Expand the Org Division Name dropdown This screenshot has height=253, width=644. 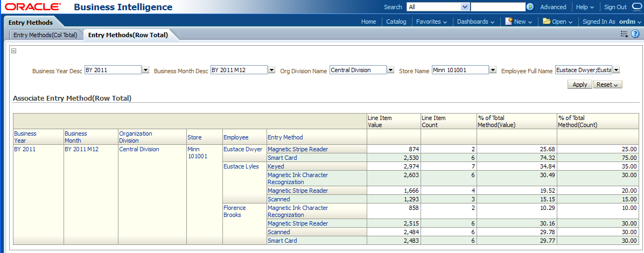pyautogui.click(x=390, y=70)
